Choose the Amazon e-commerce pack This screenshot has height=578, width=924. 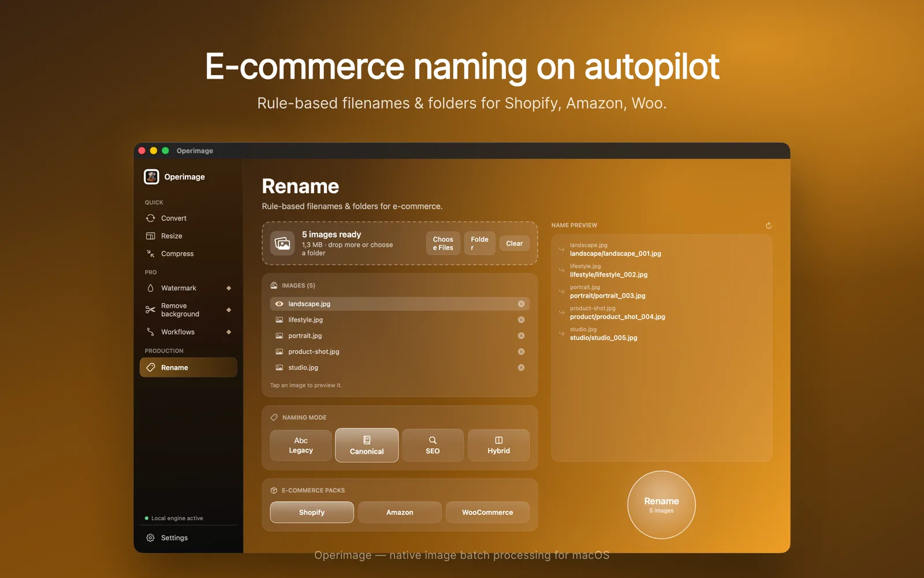click(x=400, y=512)
